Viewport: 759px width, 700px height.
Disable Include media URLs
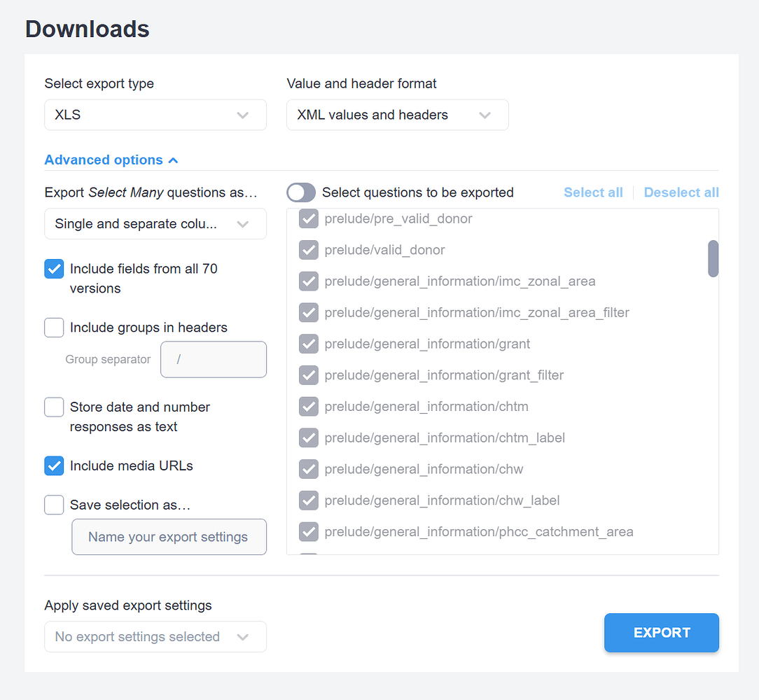54,465
